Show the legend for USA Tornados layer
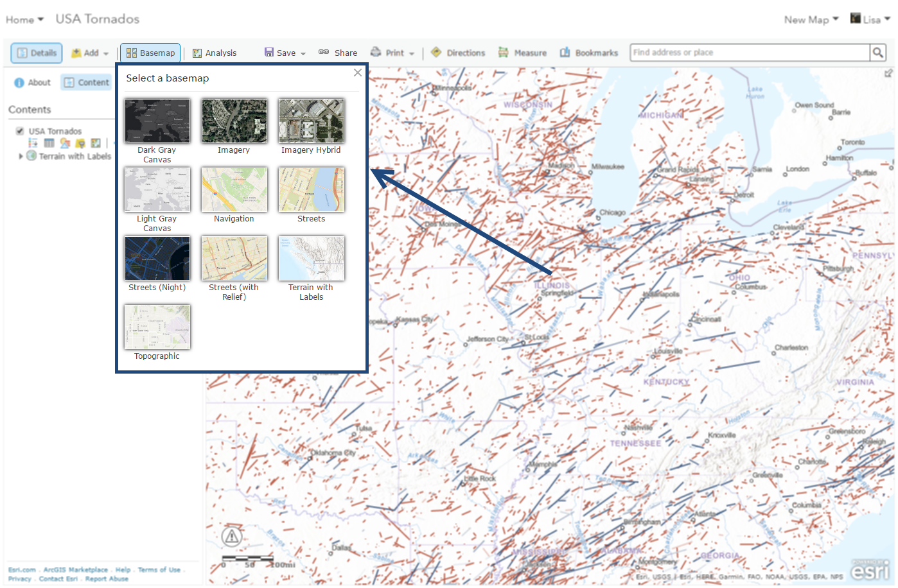The width and height of the screenshot is (898, 588). coord(33,143)
